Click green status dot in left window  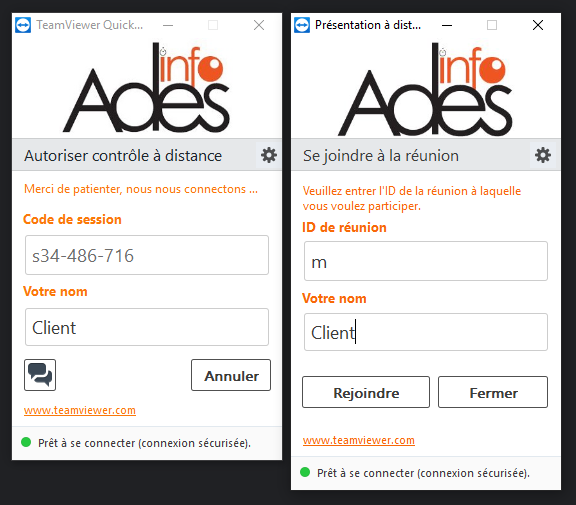(26, 442)
